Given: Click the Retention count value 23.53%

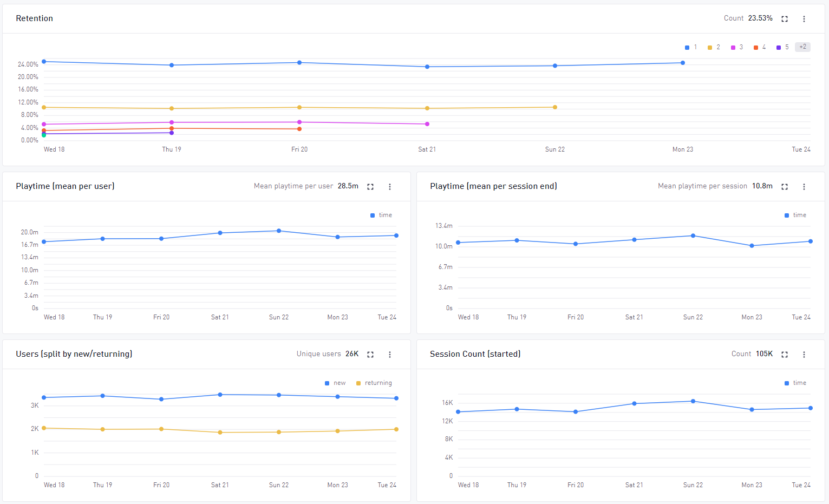Looking at the screenshot, I should coord(760,18).
